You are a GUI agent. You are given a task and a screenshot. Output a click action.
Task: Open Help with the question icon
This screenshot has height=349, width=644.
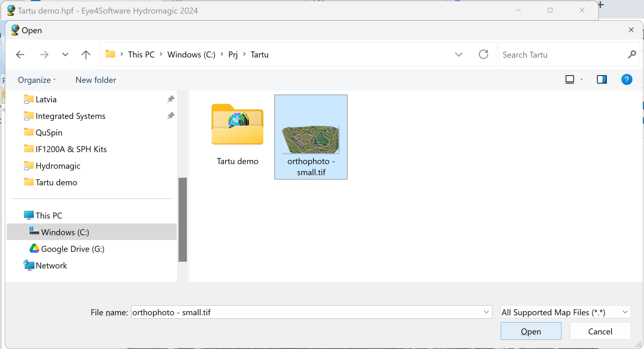[627, 79]
